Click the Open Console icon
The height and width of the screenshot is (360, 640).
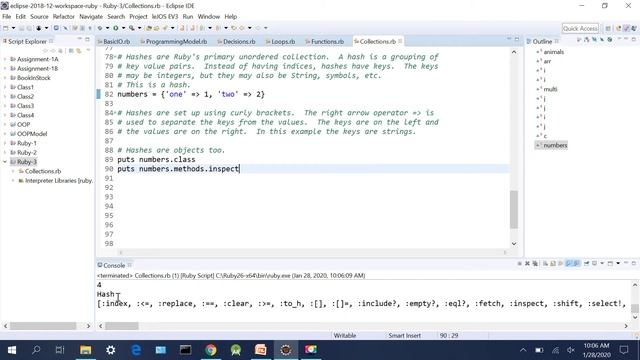click(x=610, y=264)
